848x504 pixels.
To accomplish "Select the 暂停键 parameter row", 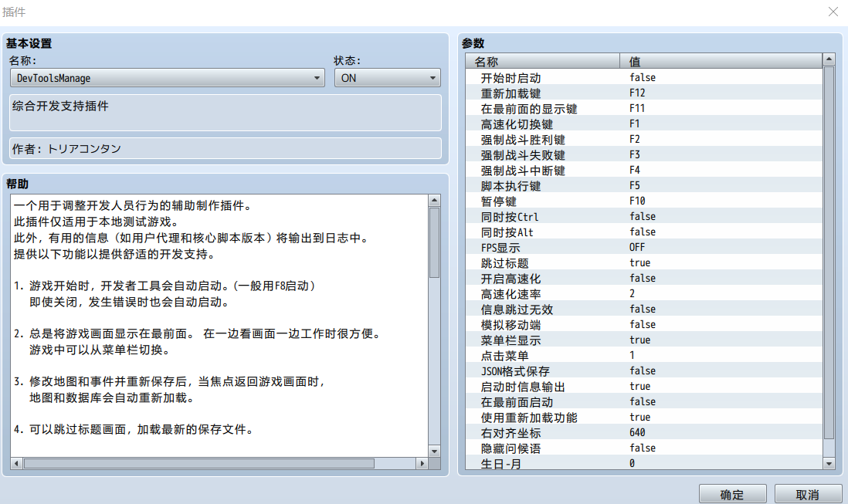I will coord(643,201).
